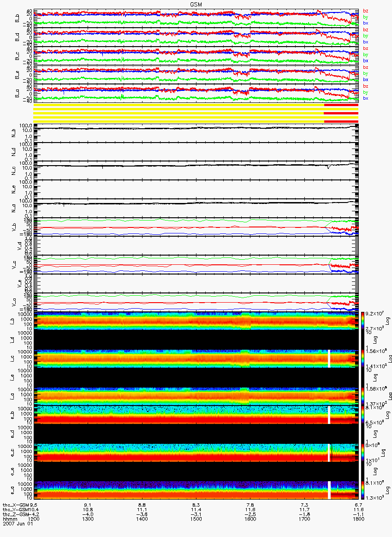This screenshot has width=392, height=537.
Task: Click the 1700 time tick label
Action: point(304,519)
